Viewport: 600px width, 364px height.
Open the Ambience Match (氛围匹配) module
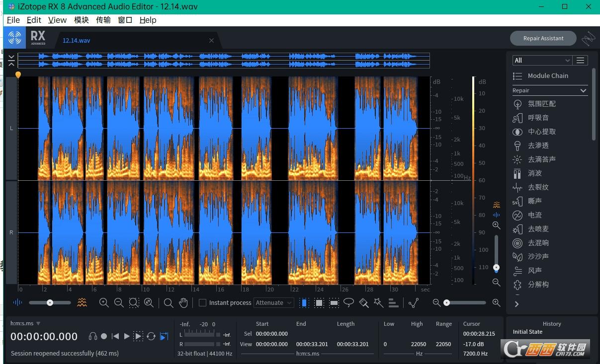click(534, 104)
